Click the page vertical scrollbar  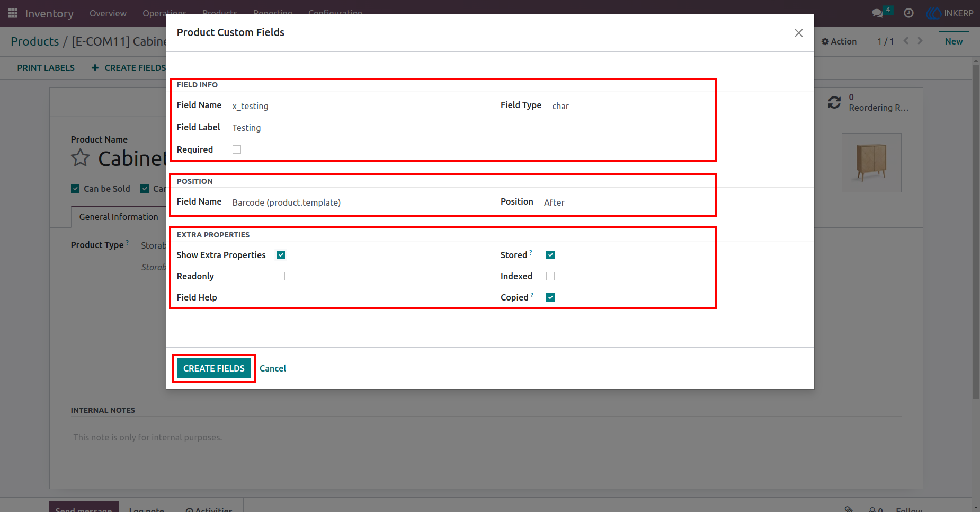click(976, 232)
